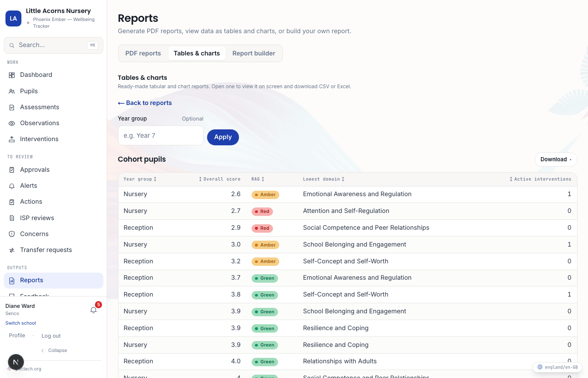This screenshot has height=378, width=588.
Task: Click 'Attention and Self-Regulation' cell
Action: point(346,211)
